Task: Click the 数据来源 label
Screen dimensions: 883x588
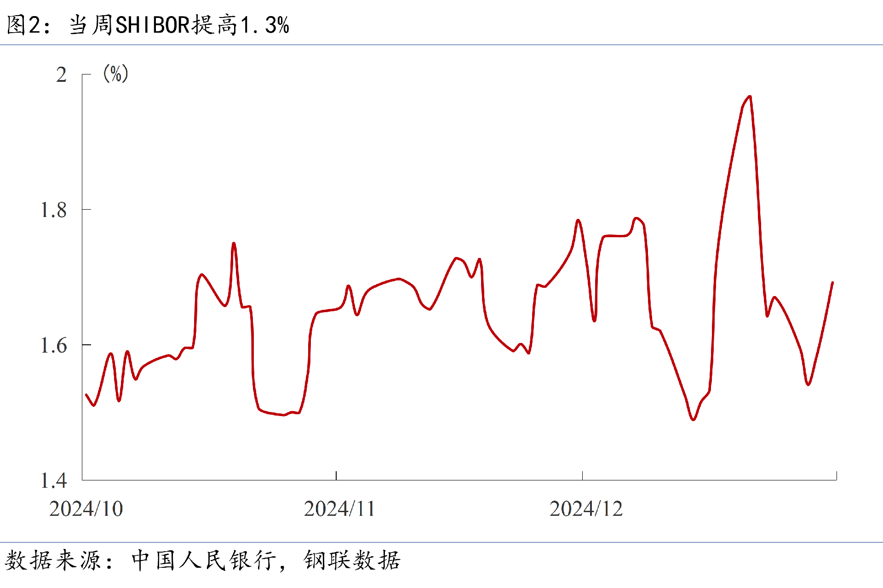Action: point(53,560)
